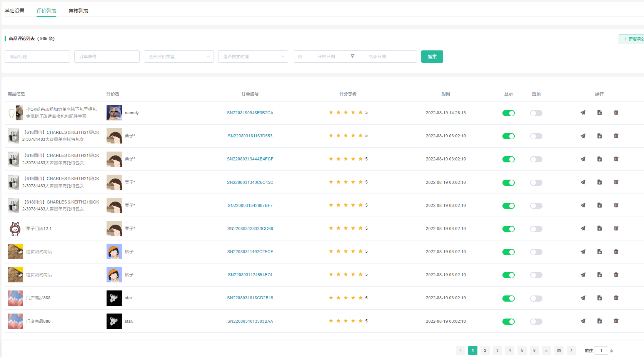
Task: Toggle 显示 switch for order SN2208031013503BAA
Action: [508, 322]
